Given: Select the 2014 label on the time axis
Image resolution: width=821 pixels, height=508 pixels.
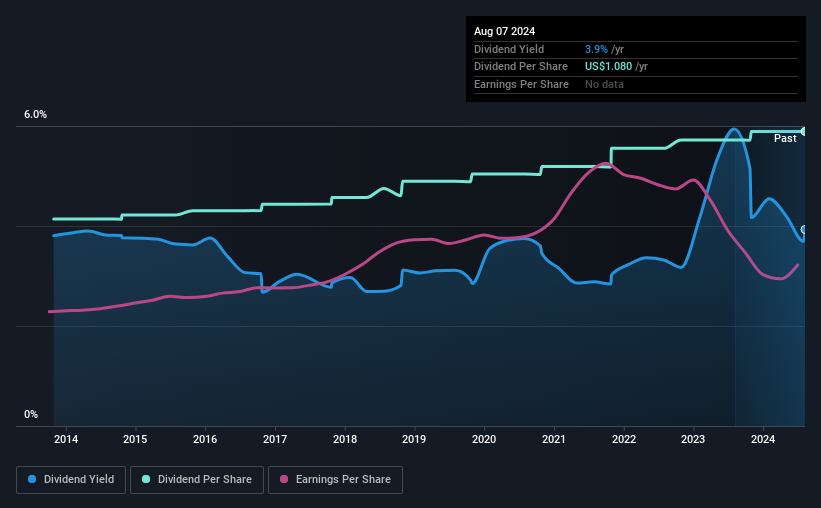Looking at the screenshot, I should (x=66, y=439).
